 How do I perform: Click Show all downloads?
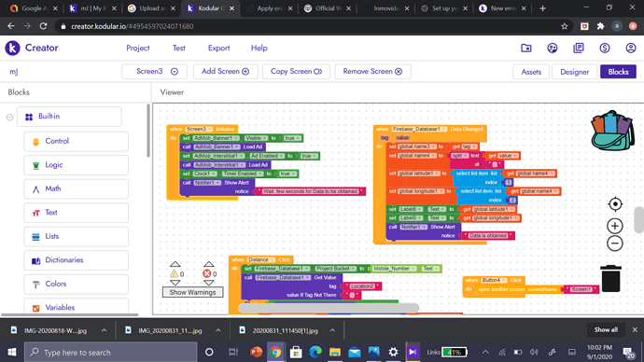tap(606, 330)
